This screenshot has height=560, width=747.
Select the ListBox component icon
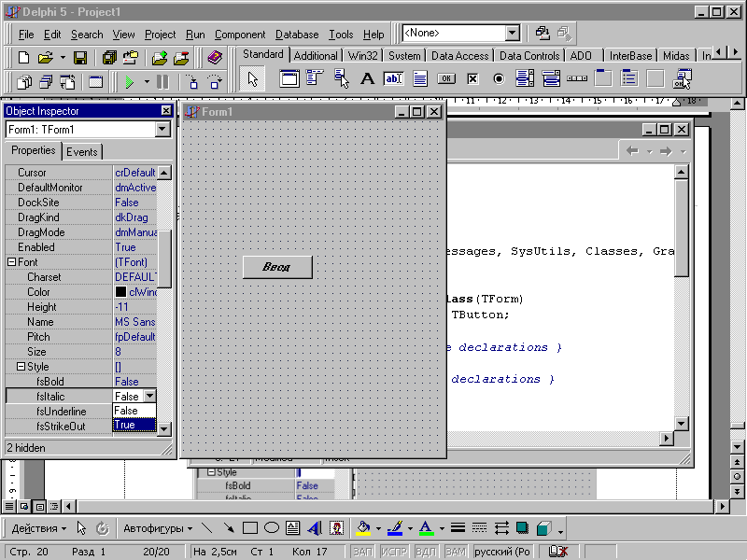(x=525, y=78)
